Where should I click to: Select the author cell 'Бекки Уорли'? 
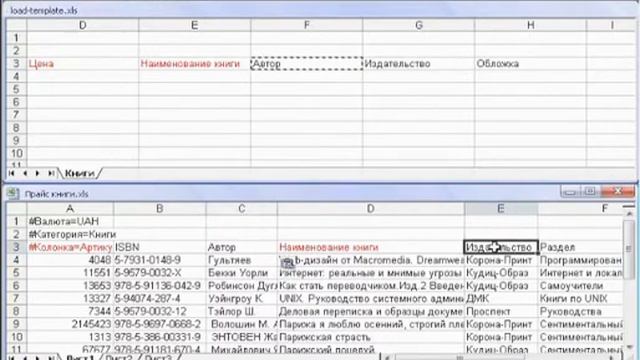click(x=242, y=273)
